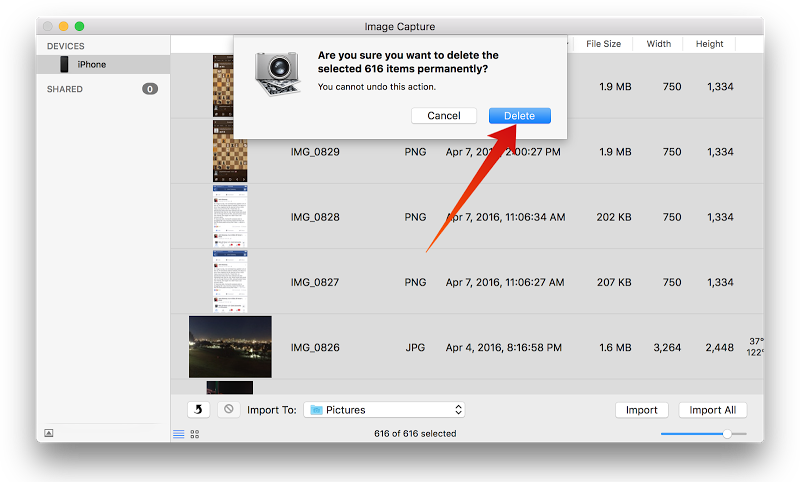This screenshot has height=482, width=800.
Task: Select the IMG_0826 night photo thumbnail
Action: (230, 347)
